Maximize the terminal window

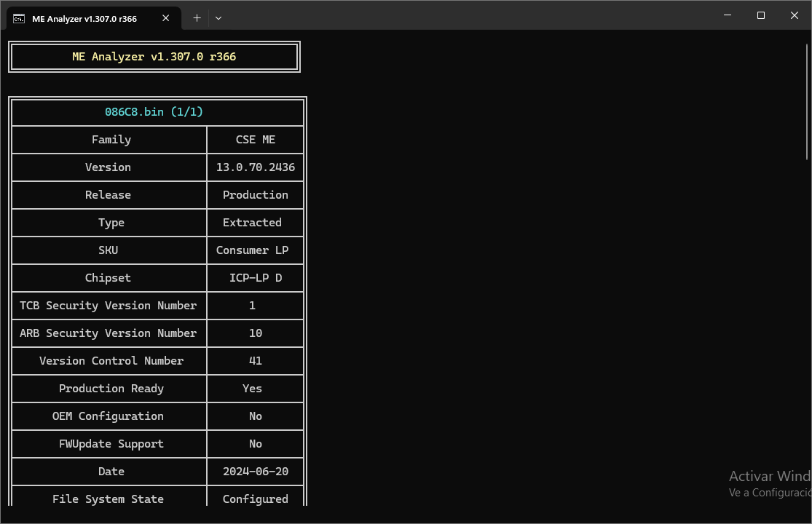pyautogui.click(x=761, y=15)
